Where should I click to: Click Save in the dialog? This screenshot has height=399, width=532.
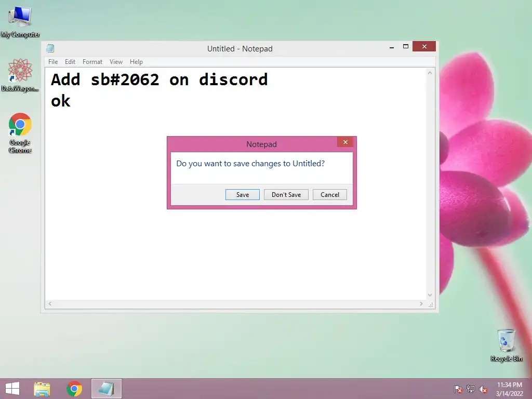(243, 195)
